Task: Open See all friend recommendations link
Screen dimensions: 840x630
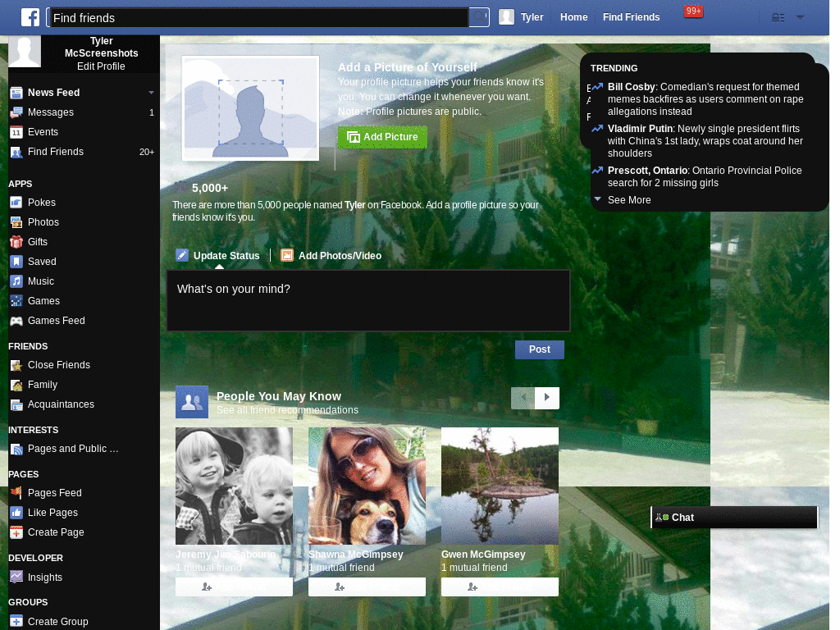Action: (287, 410)
